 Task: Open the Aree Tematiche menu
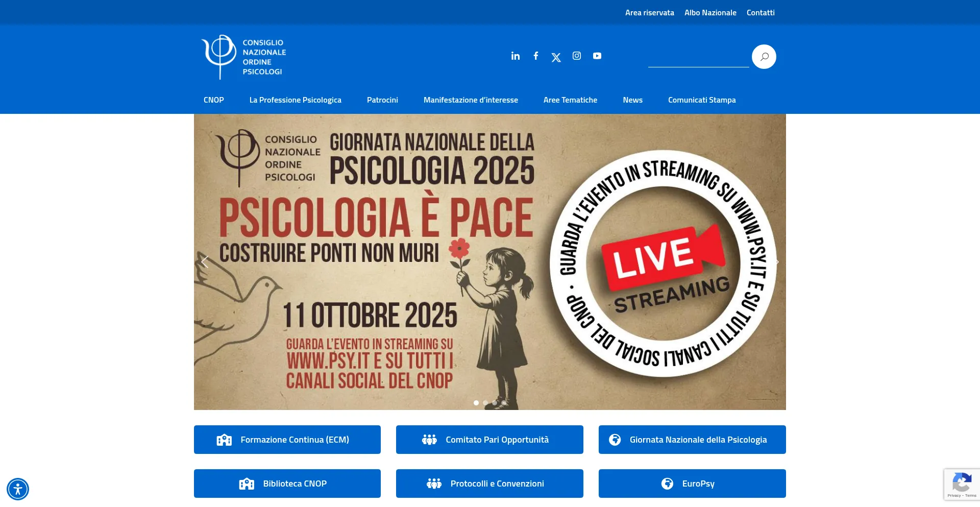570,100
